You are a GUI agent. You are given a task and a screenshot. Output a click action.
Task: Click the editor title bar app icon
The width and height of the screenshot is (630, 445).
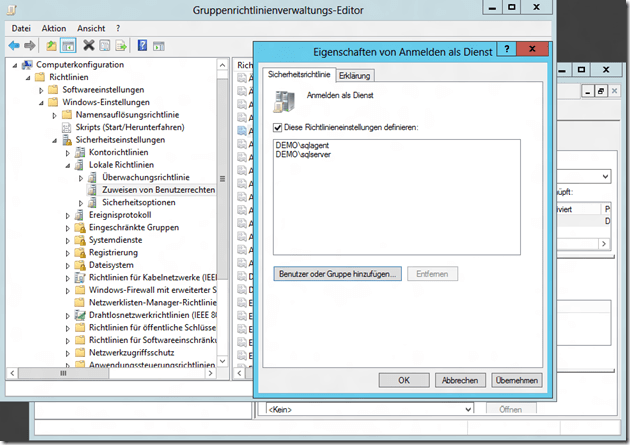[x=12, y=10]
